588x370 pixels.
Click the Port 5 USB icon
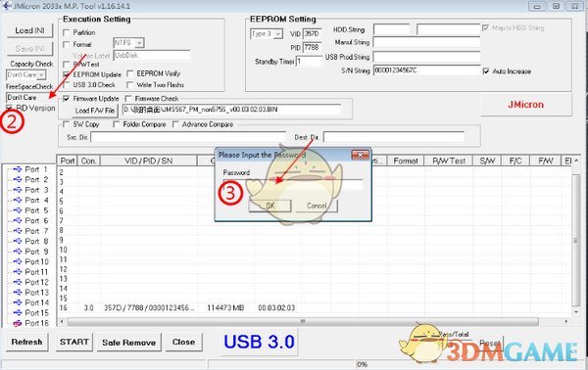click(x=18, y=210)
